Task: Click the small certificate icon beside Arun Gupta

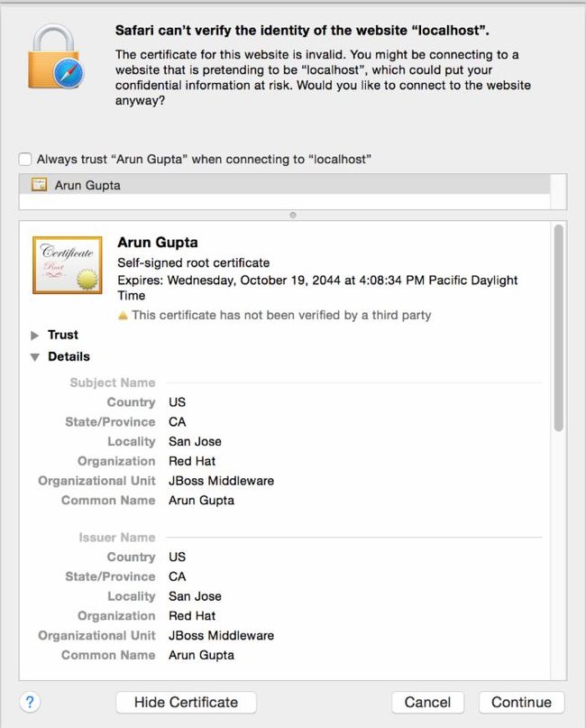Action: [x=39, y=184]
